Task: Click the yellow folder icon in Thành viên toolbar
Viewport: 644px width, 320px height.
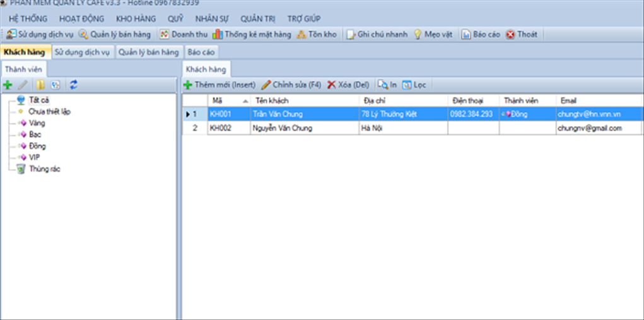Action: (x=40, y=85)
